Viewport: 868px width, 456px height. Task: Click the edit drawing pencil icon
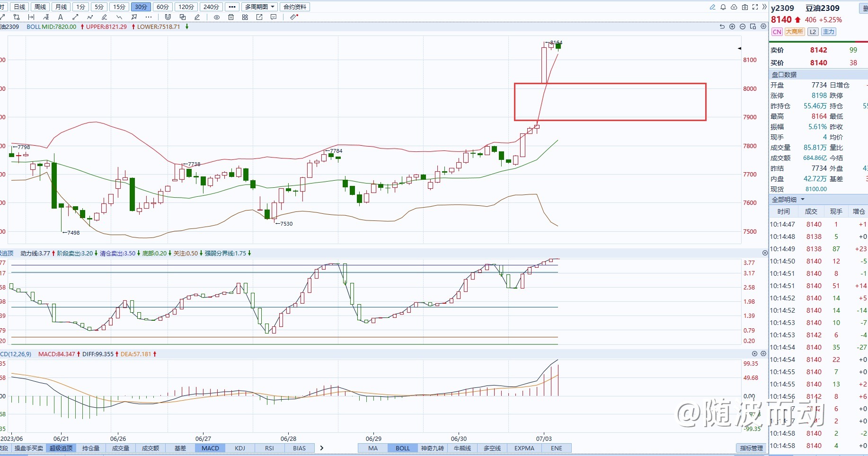click(197, 17)
